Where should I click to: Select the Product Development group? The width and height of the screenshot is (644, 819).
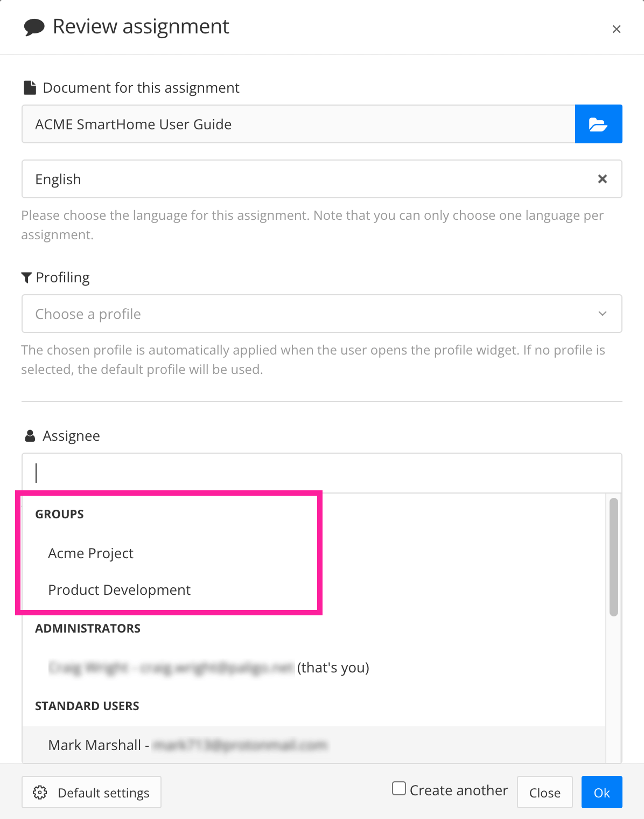120,589
